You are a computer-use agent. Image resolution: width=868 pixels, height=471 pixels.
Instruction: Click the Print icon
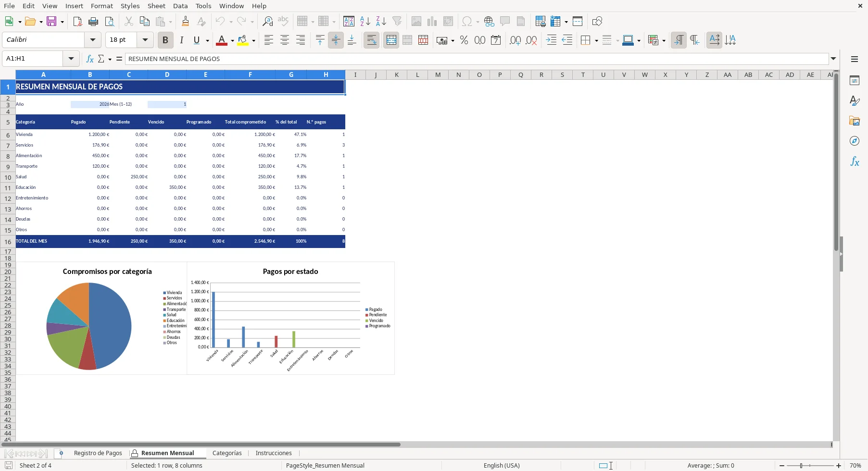(x=93, y=21)
